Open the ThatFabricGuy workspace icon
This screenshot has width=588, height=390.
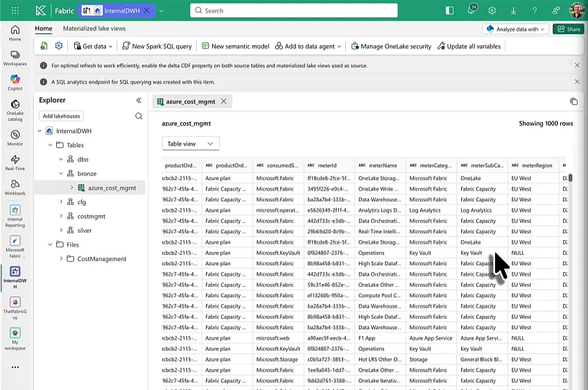15,309
